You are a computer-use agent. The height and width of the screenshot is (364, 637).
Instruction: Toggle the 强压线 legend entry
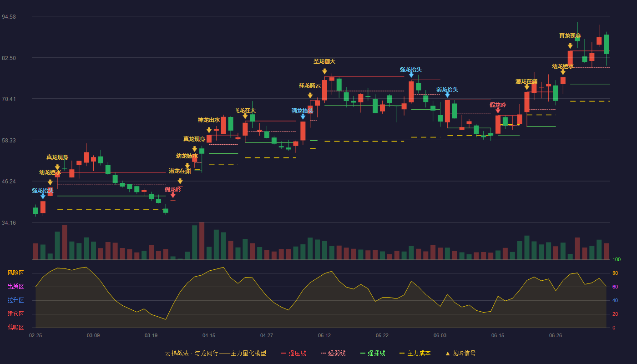click(293, 353)
